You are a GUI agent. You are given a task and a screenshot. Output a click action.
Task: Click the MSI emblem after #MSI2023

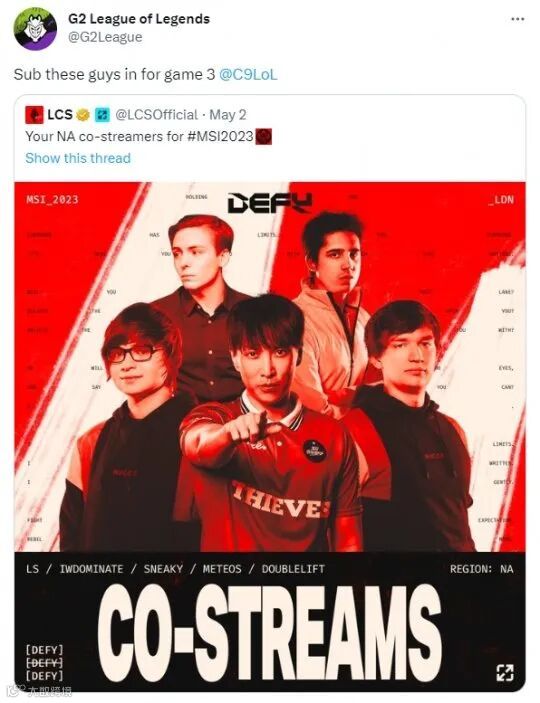264,136
